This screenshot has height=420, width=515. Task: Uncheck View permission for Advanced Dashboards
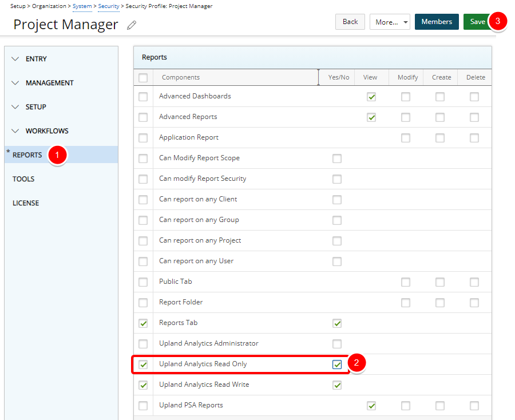(371, 97)
